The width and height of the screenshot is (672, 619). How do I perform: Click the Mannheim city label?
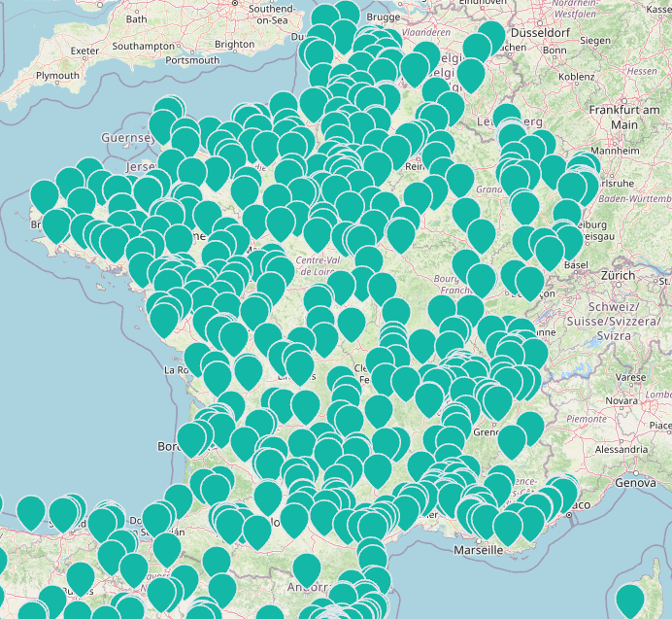coord(615,151)
